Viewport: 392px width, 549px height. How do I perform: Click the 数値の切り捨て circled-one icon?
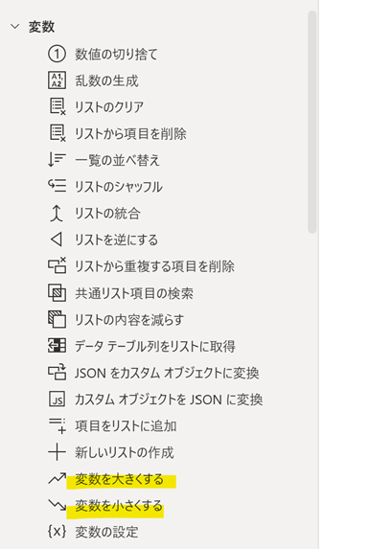point(57,55)
